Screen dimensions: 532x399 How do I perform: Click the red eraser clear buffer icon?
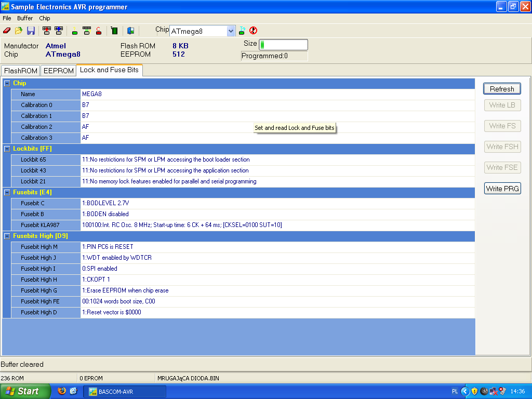(7, 31)
